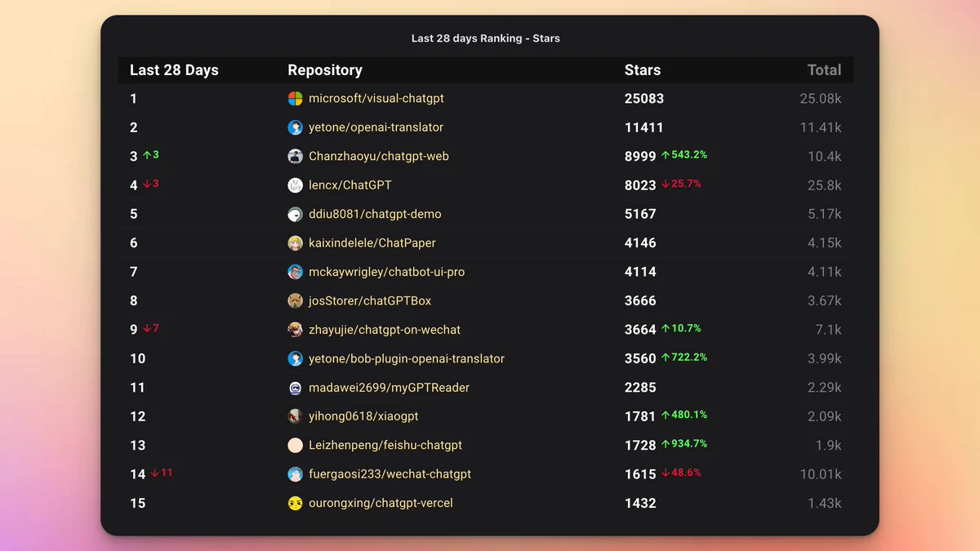Click the Leizhenpeng/feishu-chatgpt avatar icon
Image resolution: width=980 pixels, height=551 pixels.
[x=296, y=446]
